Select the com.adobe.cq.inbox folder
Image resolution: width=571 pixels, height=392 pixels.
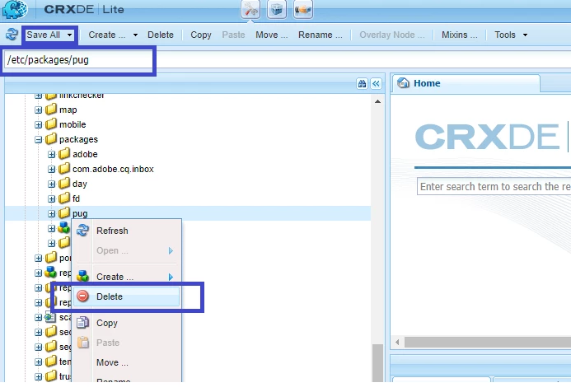point(113,169)
